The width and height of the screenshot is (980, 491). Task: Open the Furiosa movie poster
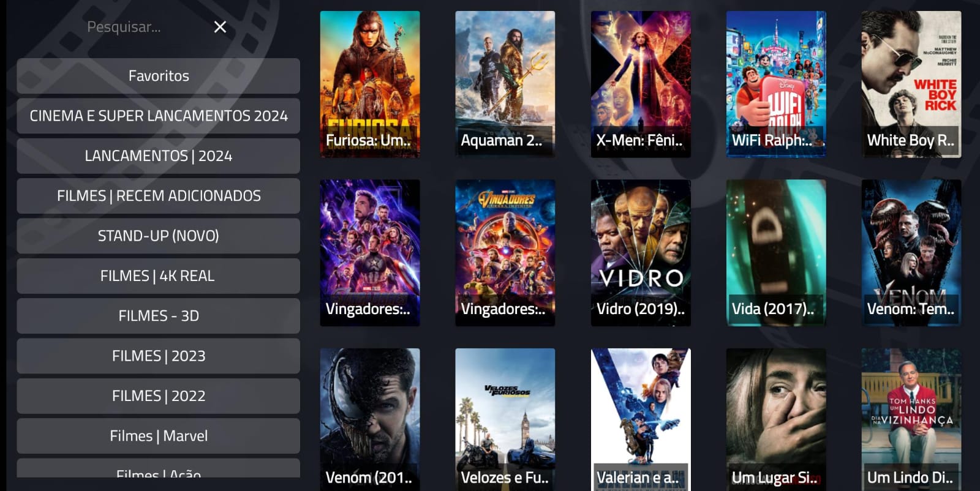pos(370,84)
